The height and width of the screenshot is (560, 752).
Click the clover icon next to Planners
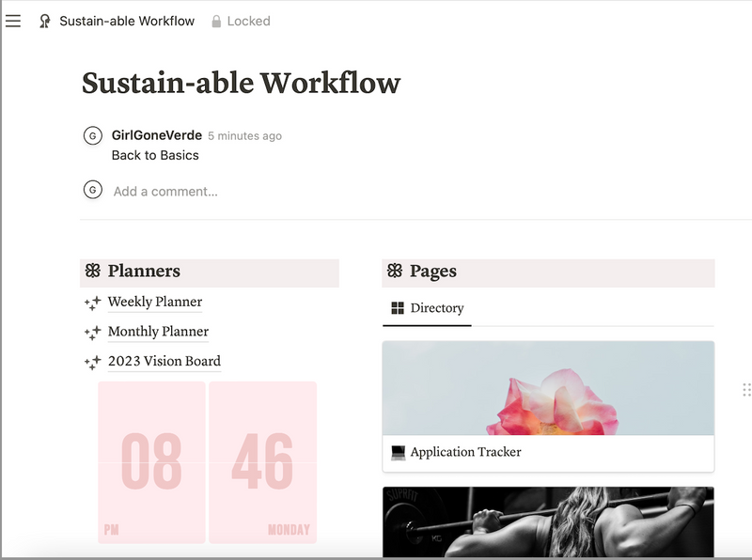click(x=92, y=271)
